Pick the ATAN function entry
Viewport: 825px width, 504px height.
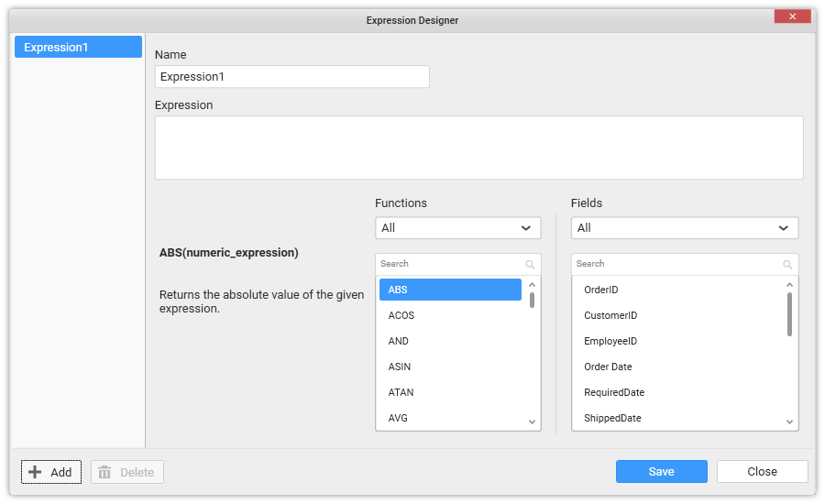coord(401,392)
